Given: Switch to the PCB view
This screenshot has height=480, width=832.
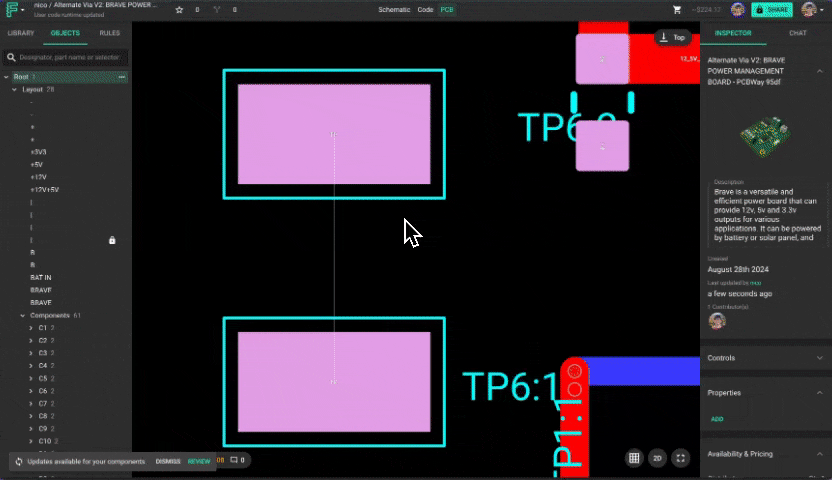Looking at the screenshot, I should 447,10.
